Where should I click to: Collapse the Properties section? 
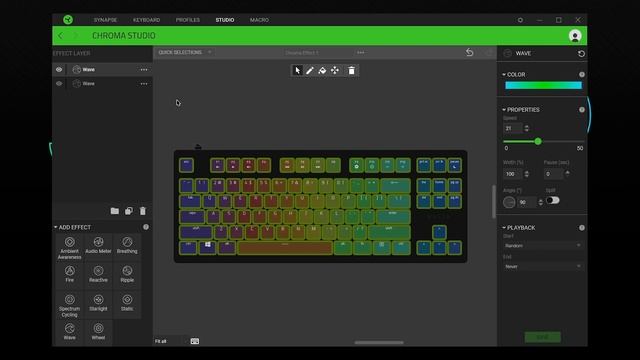pos(504,110)
